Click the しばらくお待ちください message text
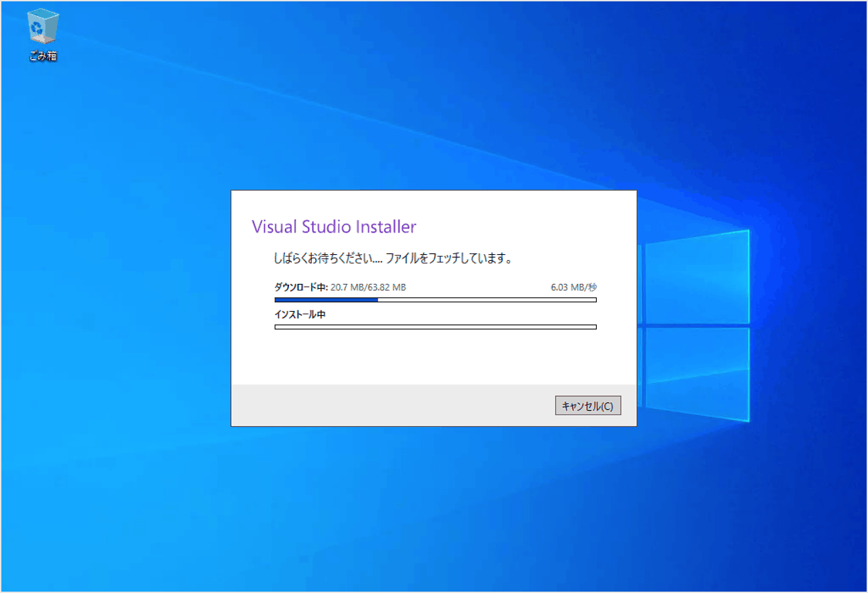868x593 pixels. point(327,259)
